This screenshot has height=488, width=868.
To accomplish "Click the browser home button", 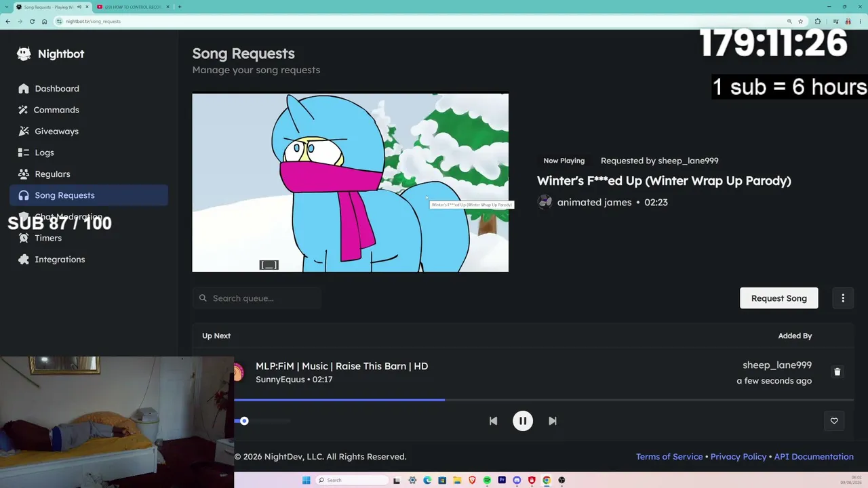I will [x=45, y=21].
